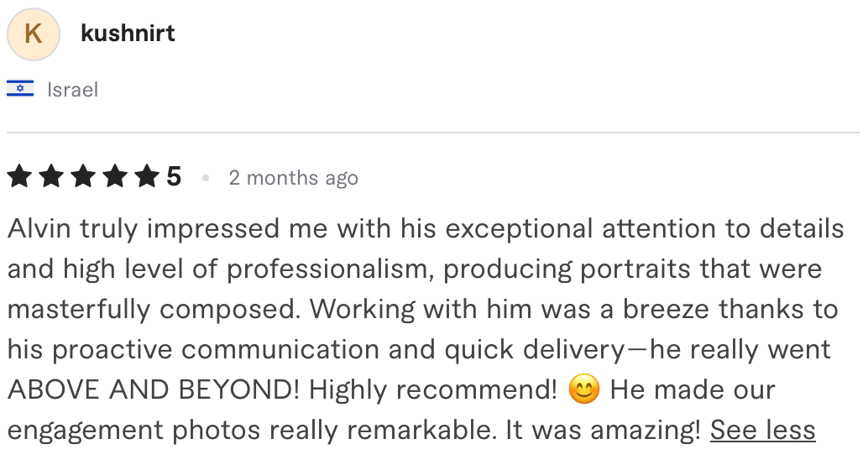Click the third rating star
This screenshot has width=868, height=465.
(x=83, y=176)
